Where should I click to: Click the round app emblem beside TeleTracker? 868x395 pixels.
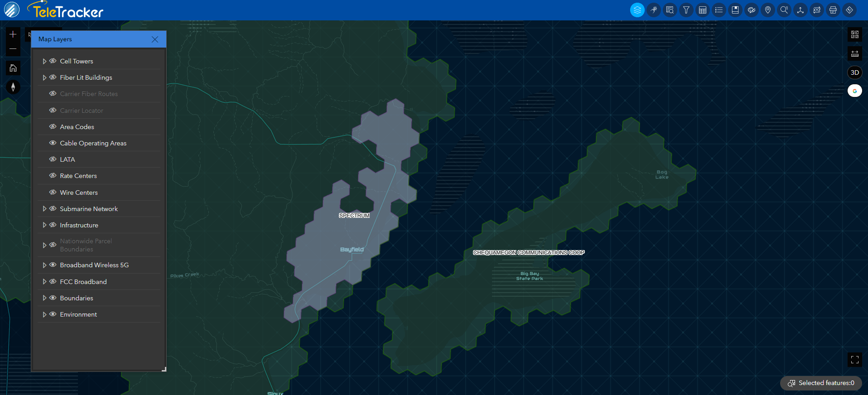[x=12, y=10]
